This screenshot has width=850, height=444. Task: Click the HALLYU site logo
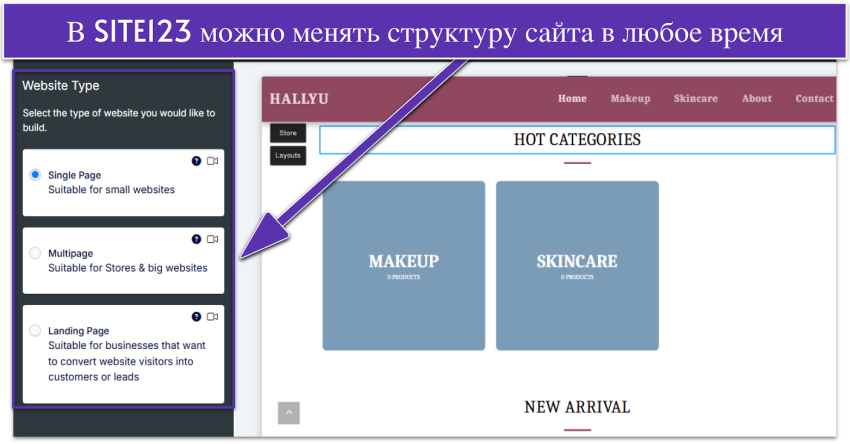(299, 99)
